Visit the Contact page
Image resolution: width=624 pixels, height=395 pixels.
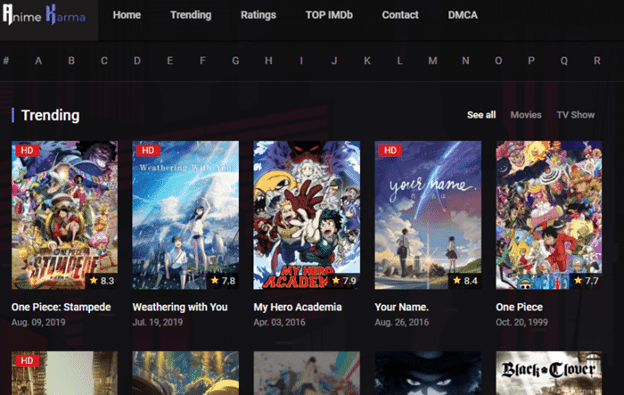pos(400,15)
